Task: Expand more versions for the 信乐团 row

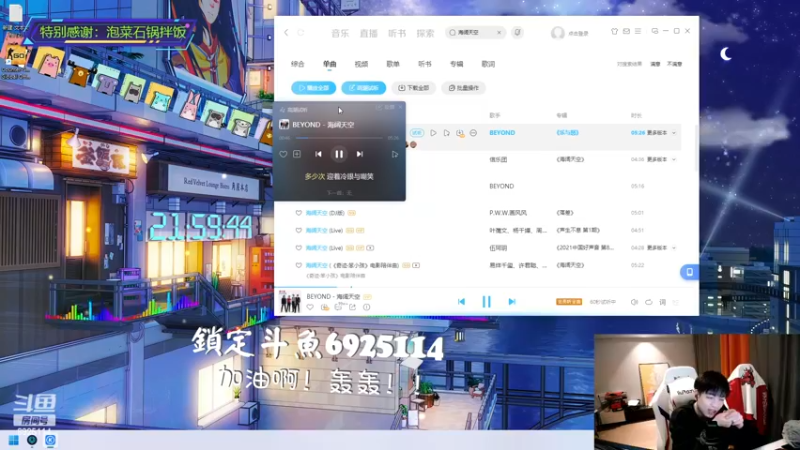Action: 661,160
